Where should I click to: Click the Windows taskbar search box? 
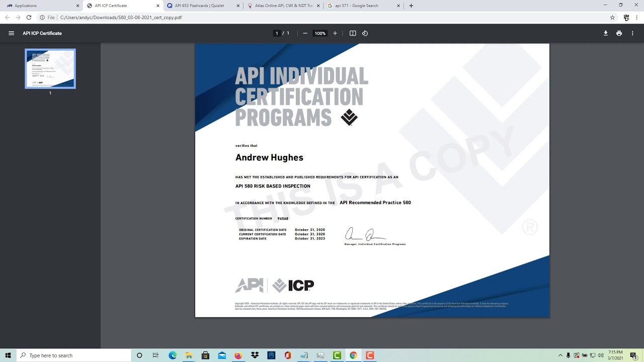(73, 355)
